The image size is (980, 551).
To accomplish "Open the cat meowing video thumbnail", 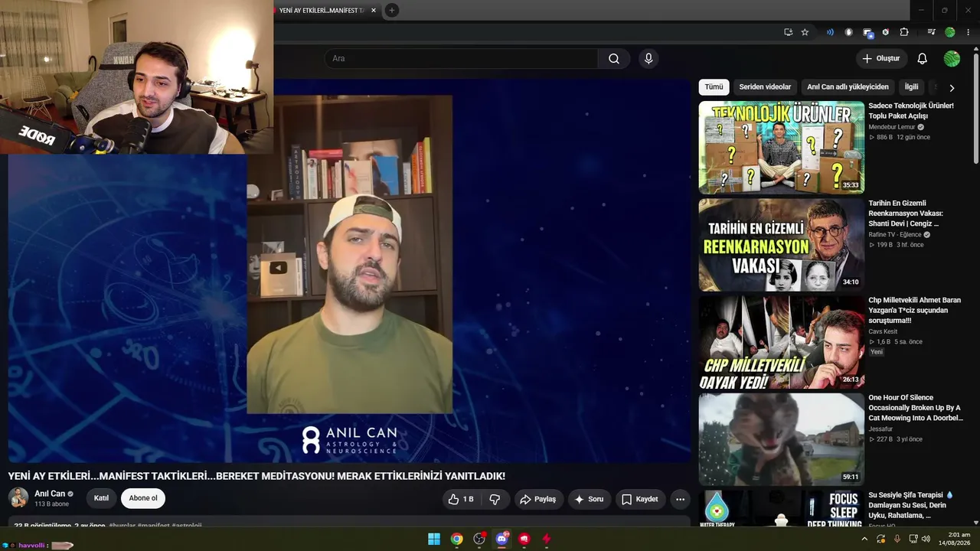I will [x=782, y=440].
